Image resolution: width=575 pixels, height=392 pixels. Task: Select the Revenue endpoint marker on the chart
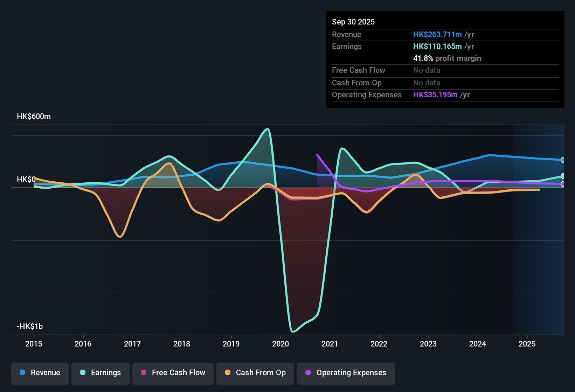pos(563,160)
